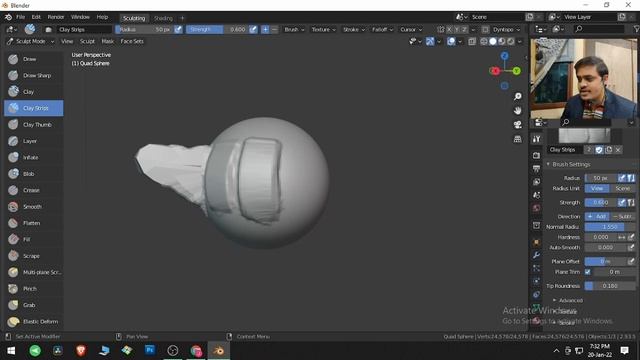Select the Layer brush
Image resolution: width=640 pixels, height=360 pixels.
(x=33, y=141)
